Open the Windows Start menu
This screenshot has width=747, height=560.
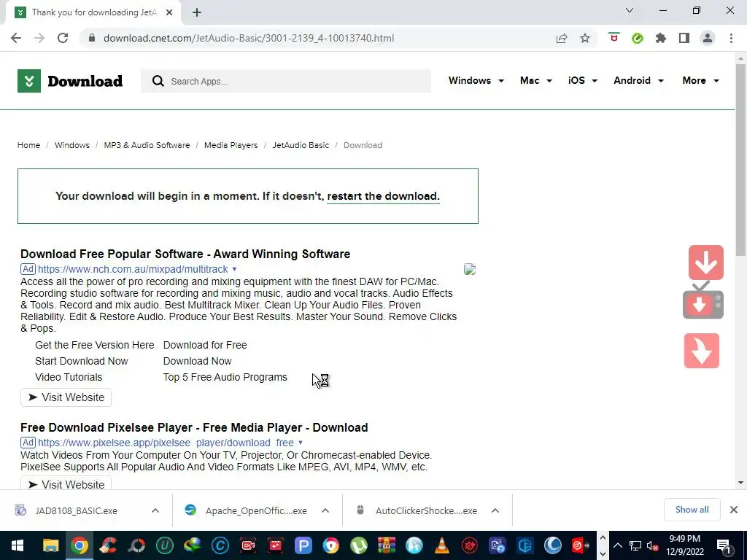pos(18,545)
